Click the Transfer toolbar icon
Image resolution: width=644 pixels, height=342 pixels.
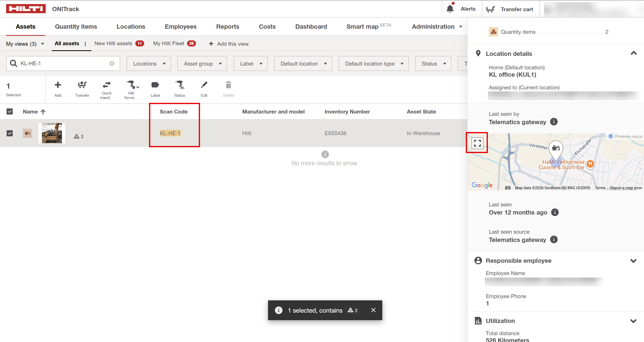(82, 85)
